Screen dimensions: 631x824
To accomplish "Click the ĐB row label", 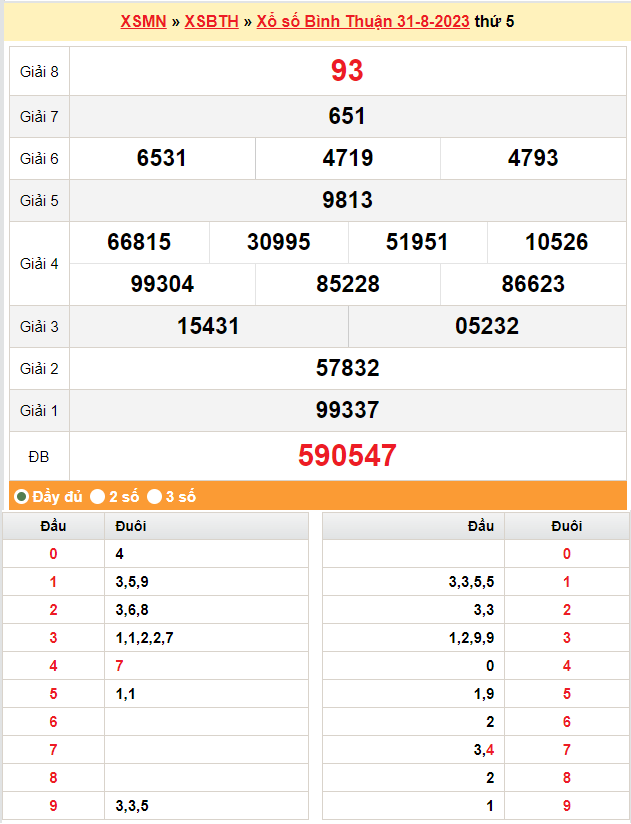I will tap(39, 457).
